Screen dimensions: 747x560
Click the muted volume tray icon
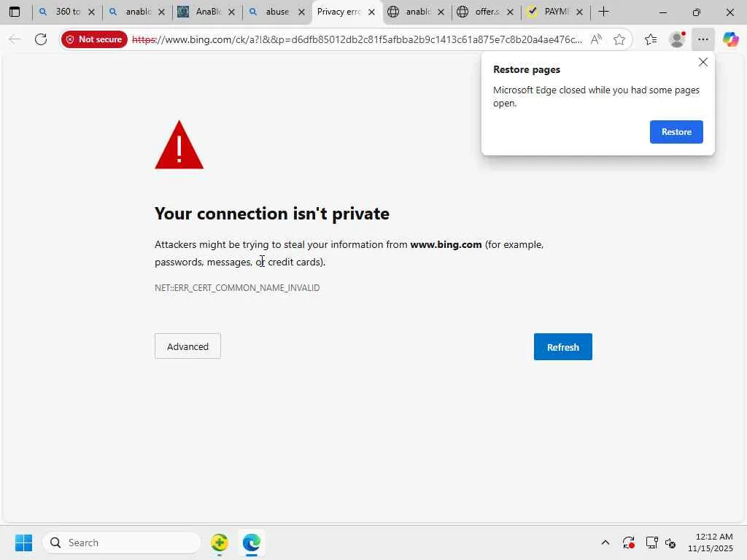coord(671,542)
